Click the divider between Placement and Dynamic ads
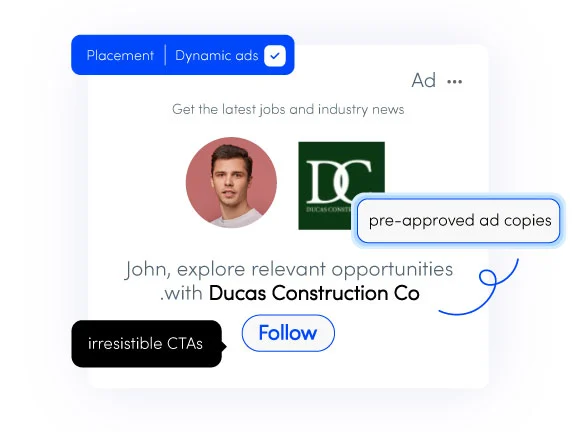This screenshot has width=576, height=432. [x=165, y=55]
